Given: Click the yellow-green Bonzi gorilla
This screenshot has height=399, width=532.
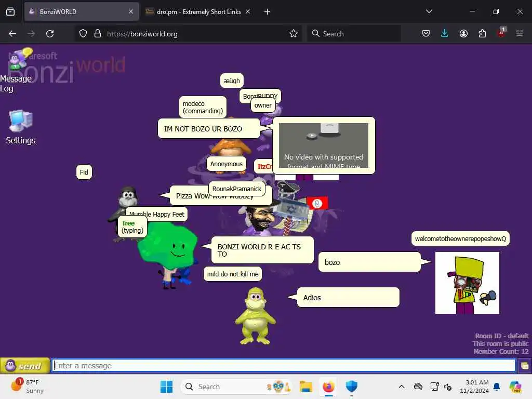Looking at the screenshot, I should point(255,315).
